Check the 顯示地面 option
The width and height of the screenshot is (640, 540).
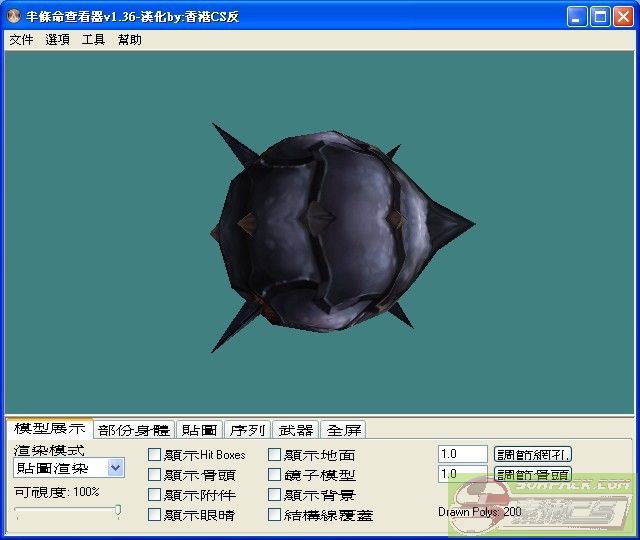(x=275, y=455)
